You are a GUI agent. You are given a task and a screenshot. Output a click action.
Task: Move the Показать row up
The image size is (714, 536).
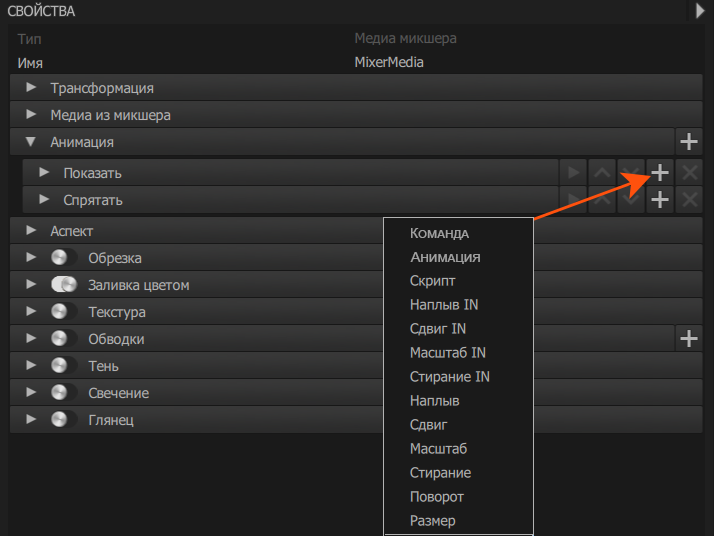coord(602,172)
